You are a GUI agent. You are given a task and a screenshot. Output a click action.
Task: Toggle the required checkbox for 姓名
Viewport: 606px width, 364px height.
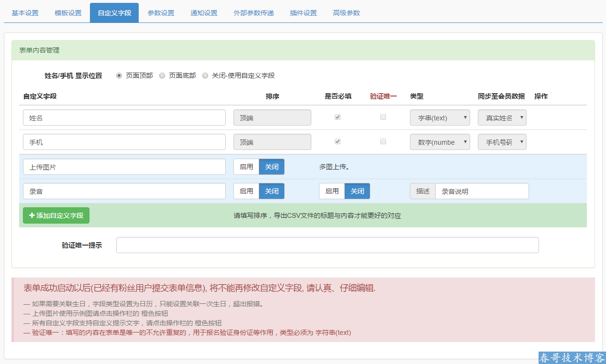(338, 117)
